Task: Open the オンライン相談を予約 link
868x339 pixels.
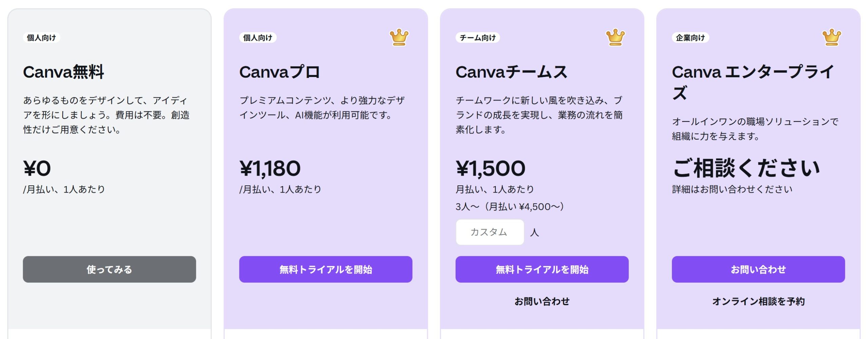Action: coord(758,301)
